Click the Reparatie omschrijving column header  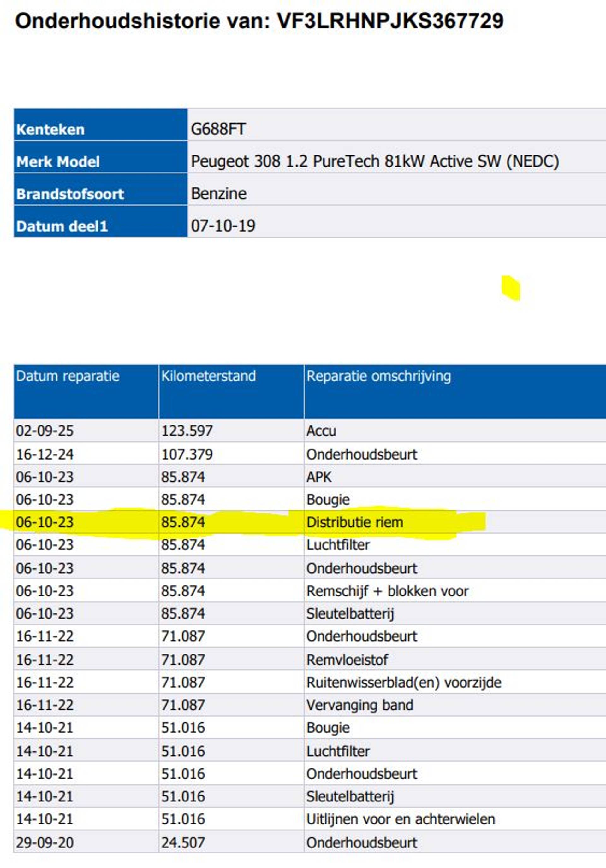pyautogui.click(x=379, y=376)
